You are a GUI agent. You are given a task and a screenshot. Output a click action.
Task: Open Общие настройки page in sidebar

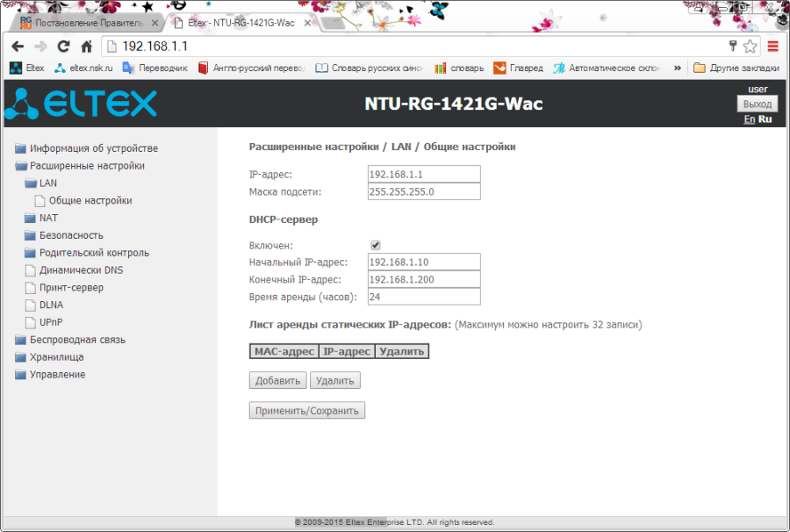click(x=83, y=200)
